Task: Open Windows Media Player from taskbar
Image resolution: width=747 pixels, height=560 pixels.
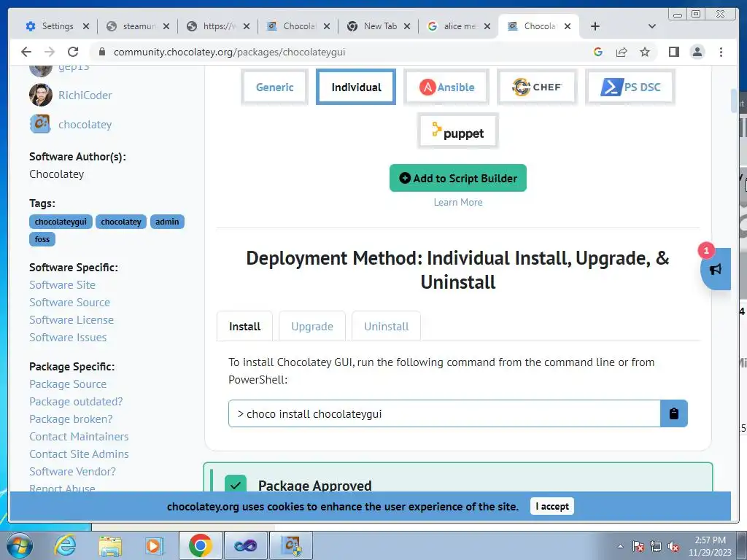Action: pos(154,545)
